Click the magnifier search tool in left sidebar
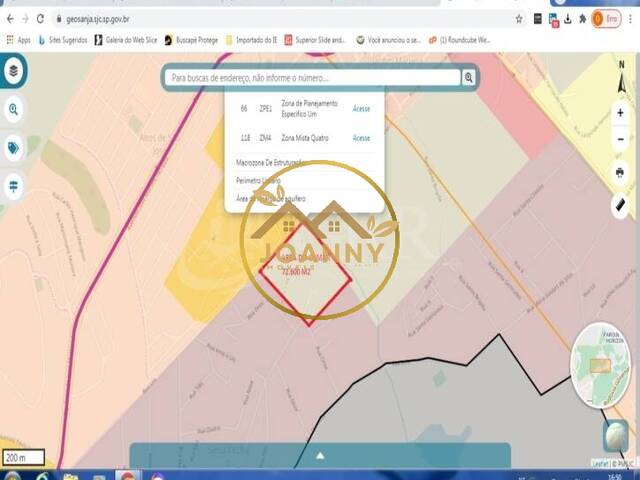The width and height of the screenshot is (640, 480). click(13, 109)
